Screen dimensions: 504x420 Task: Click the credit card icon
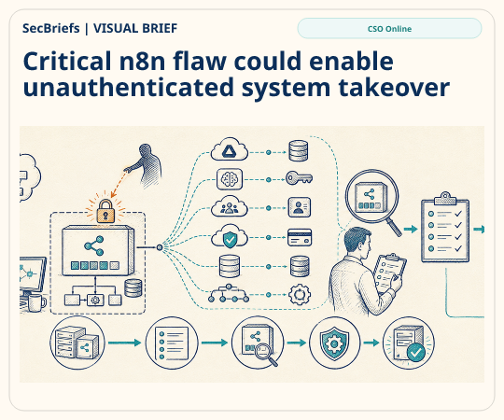[300, 237]
